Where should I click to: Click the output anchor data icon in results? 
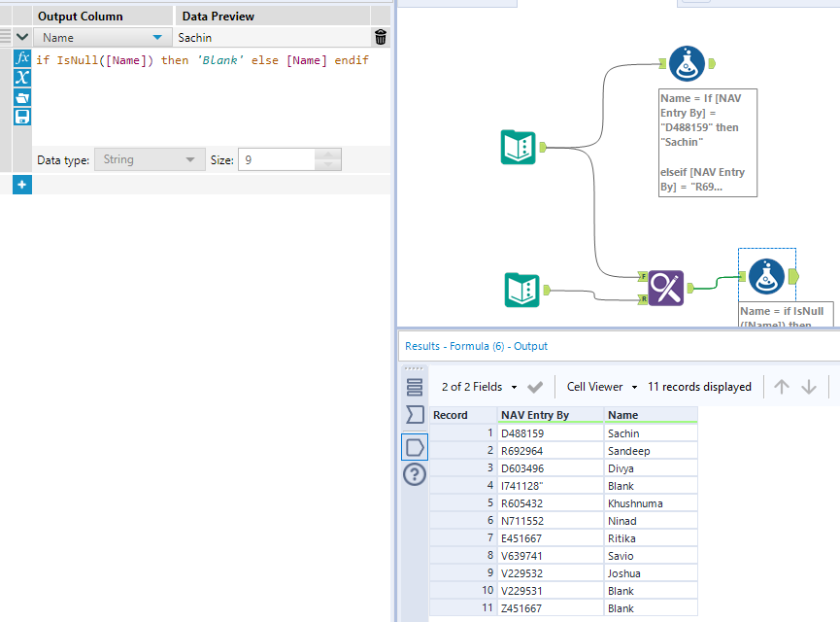tap(415, 447)
